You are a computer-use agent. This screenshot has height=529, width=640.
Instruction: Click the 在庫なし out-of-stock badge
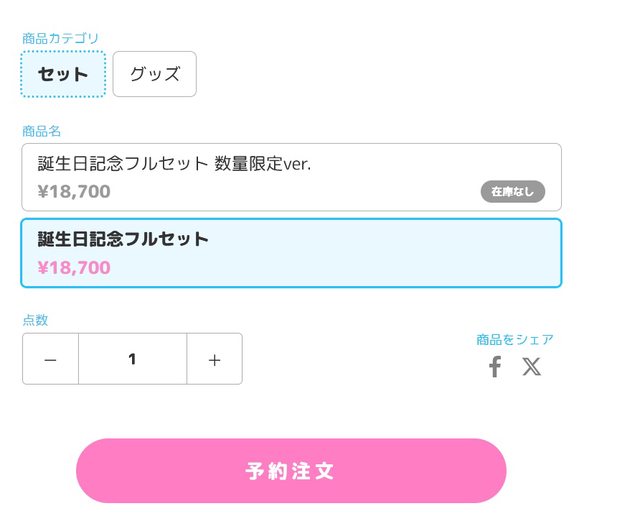tap(512, 191)
